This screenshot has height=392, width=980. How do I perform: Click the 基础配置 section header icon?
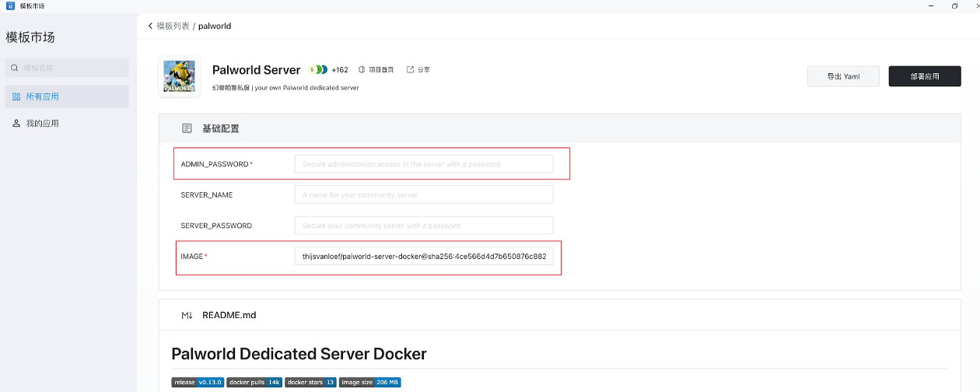tap(187, 128)
